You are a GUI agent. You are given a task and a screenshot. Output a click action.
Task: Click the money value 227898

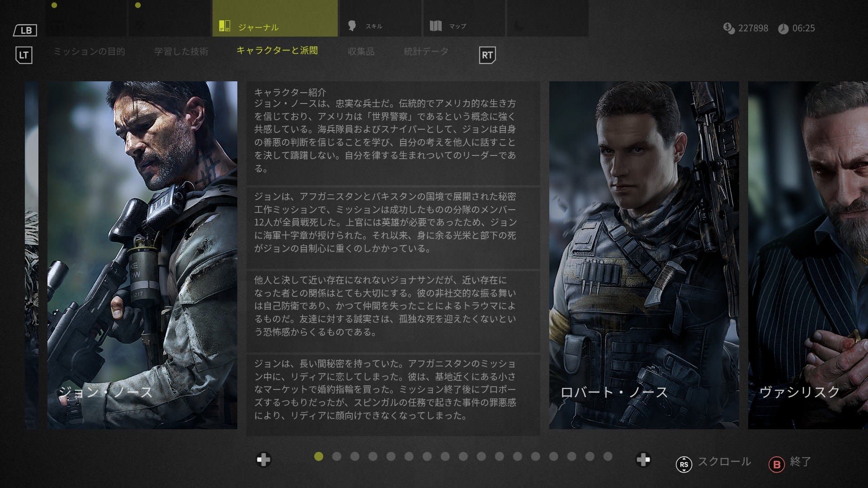click(753, 28)
